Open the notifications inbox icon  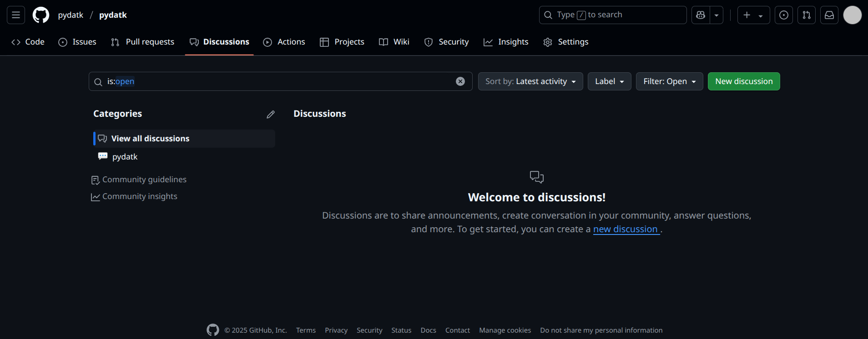(829, 15)
